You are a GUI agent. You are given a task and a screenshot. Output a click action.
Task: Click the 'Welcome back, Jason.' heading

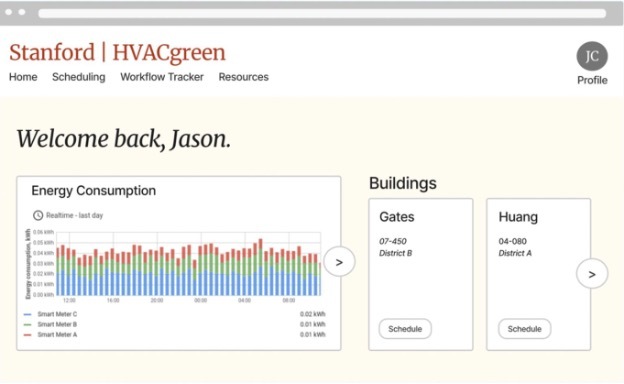123,139
